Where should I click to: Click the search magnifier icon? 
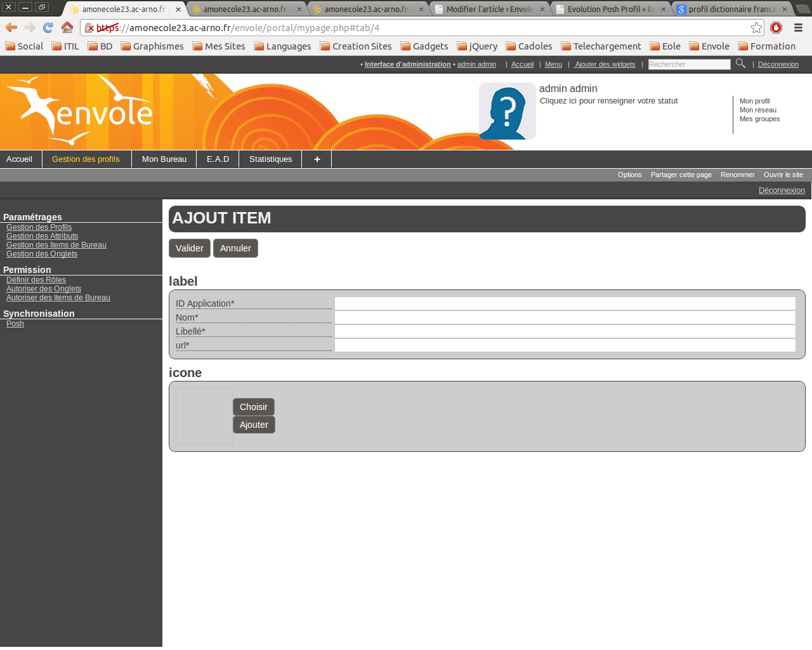click(x=740, y=63)
